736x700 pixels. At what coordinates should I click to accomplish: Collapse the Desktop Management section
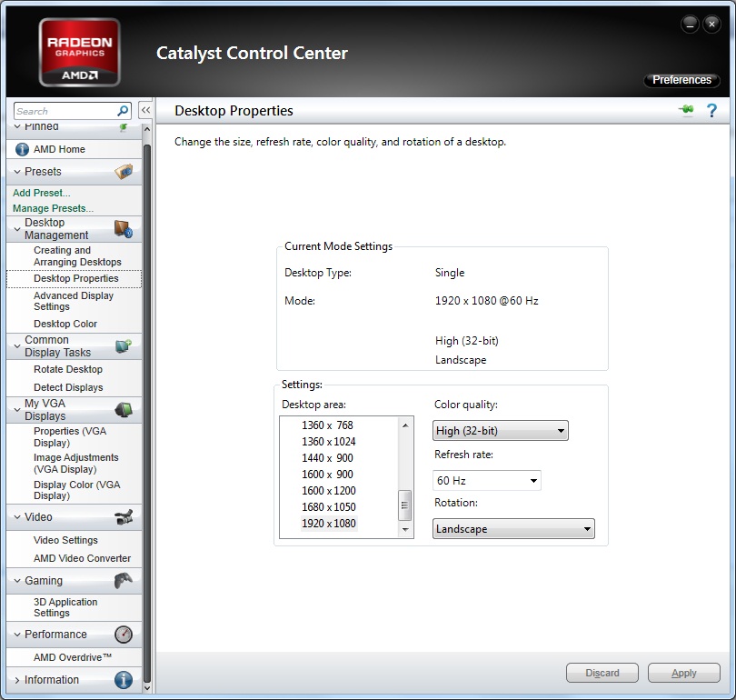tap(17, 229)
